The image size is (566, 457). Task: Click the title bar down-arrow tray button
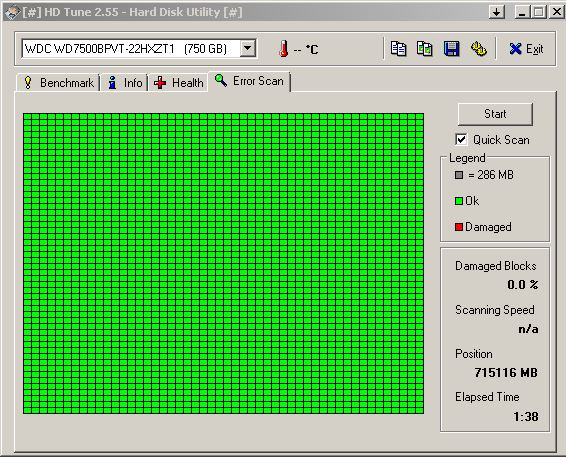[497, 12]
